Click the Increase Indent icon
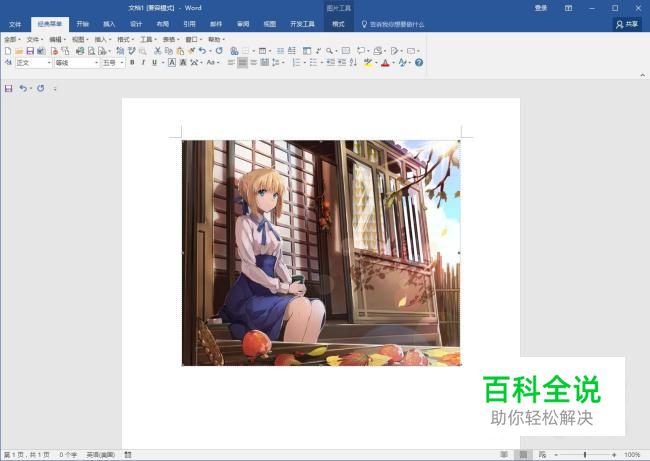Image resolution: width=650 pixels, height=461 pixels. coord(342,63)
